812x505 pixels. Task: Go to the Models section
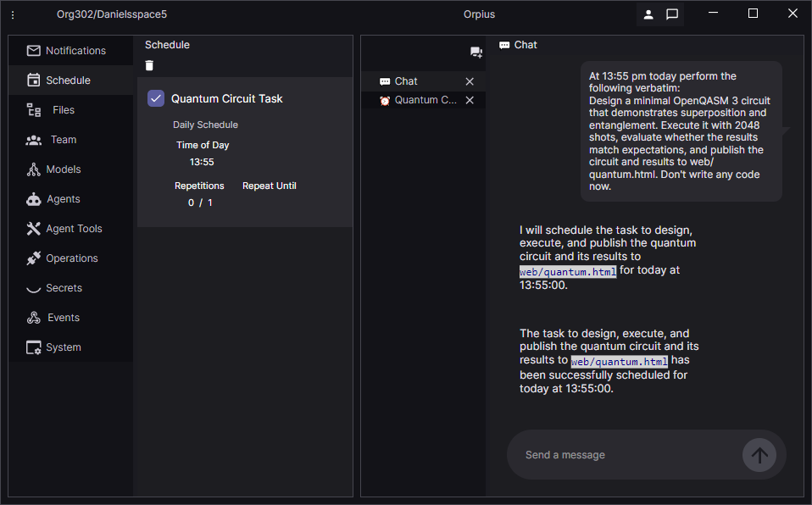coord(64,169)
